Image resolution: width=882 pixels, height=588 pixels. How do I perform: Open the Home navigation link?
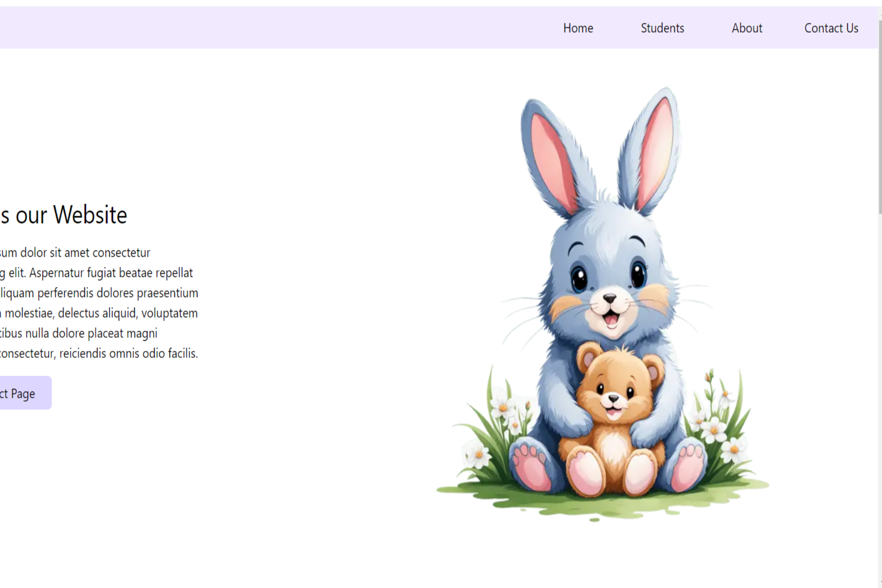pos(578,28)
